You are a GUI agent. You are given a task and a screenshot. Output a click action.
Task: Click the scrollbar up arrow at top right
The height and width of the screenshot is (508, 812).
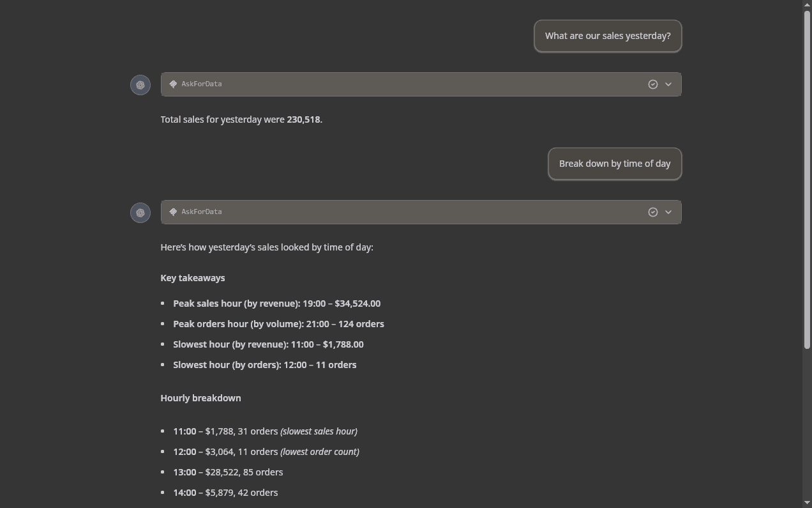point(807,4)
